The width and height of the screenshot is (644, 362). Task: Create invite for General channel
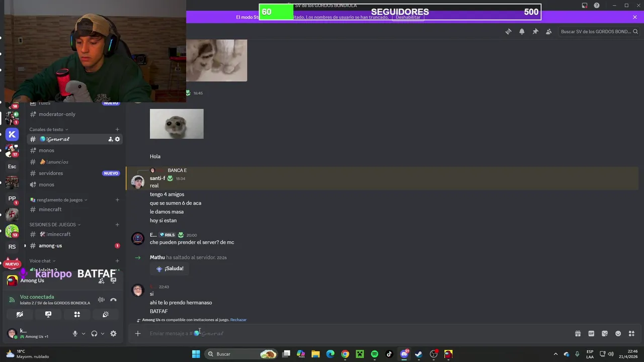[x=111, y=139]
